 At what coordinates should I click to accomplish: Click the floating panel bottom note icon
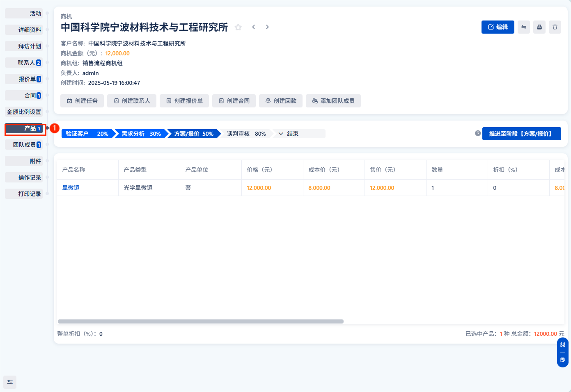coord(563,360)
